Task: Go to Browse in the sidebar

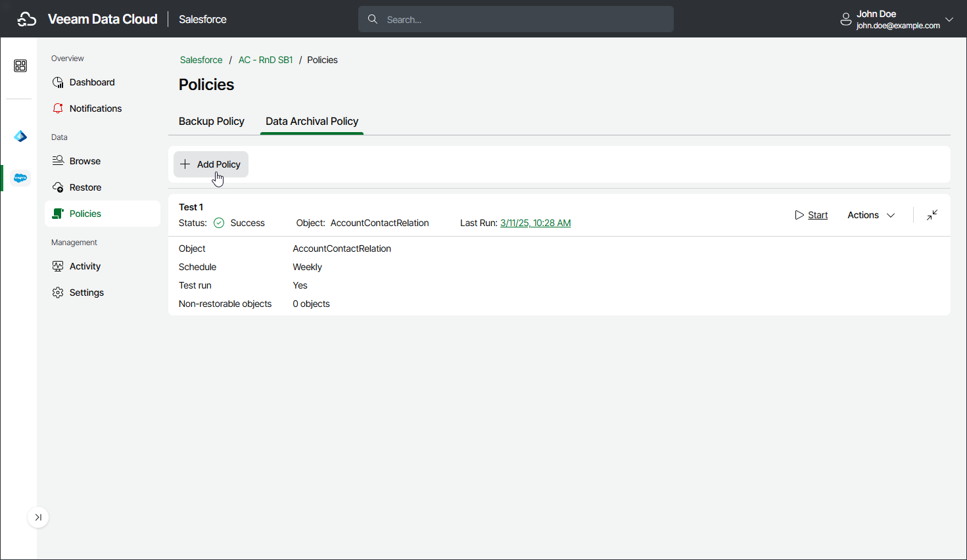Action: 103,161
